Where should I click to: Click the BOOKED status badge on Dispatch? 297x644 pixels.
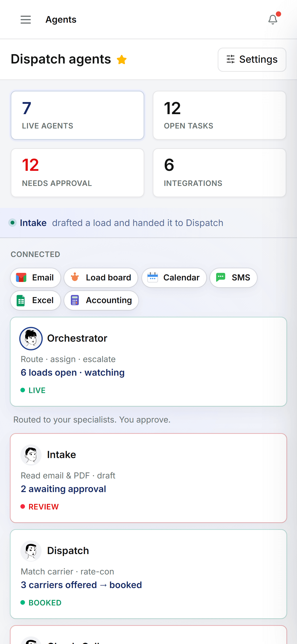click(x=41, y=603)
